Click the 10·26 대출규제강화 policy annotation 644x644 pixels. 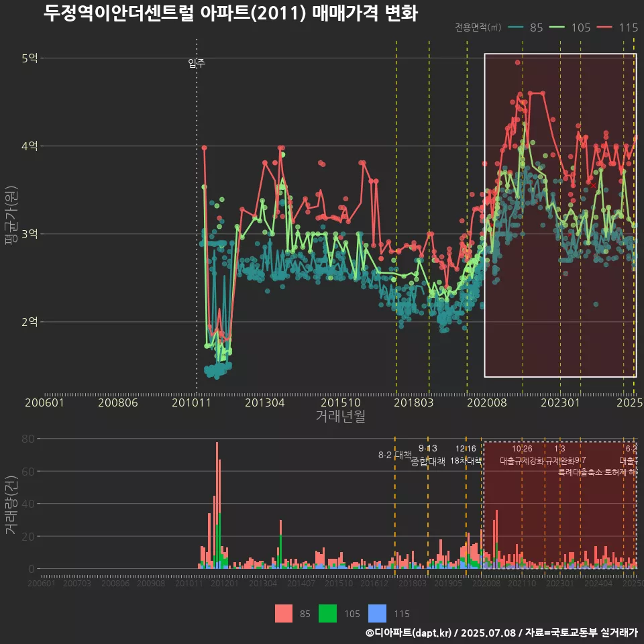(x=522, y=455)
